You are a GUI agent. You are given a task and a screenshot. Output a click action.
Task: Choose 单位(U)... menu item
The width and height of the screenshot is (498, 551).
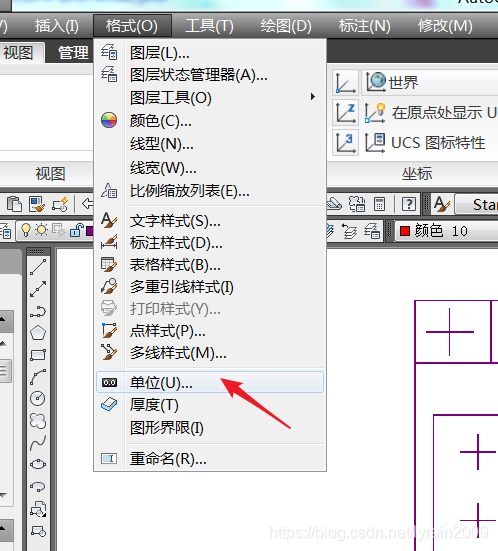210,382
